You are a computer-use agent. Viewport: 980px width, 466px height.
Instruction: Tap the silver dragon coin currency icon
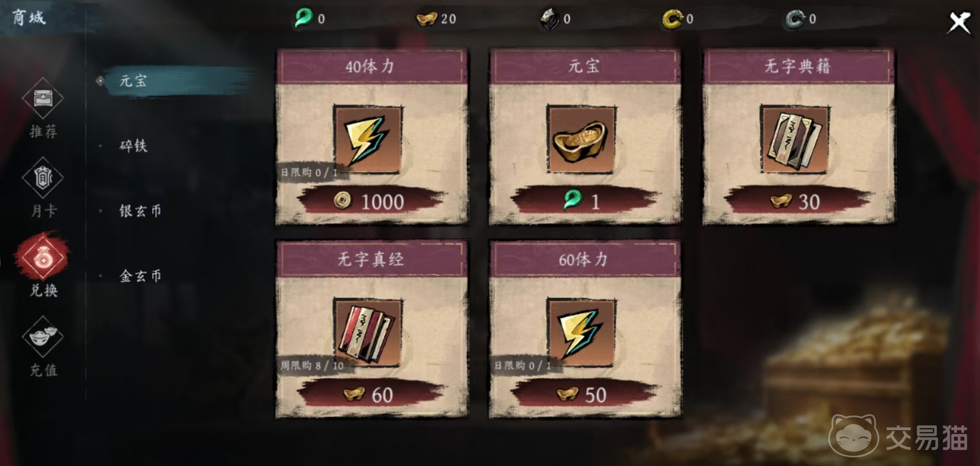[795, 19]
